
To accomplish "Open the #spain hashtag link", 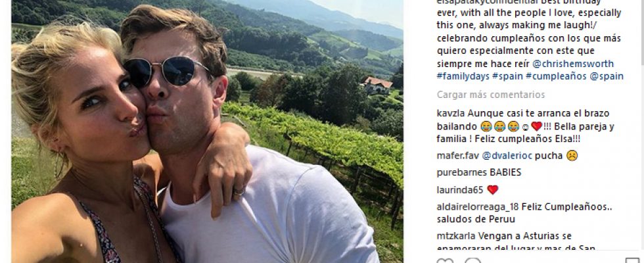I will [x=507, y=76].
